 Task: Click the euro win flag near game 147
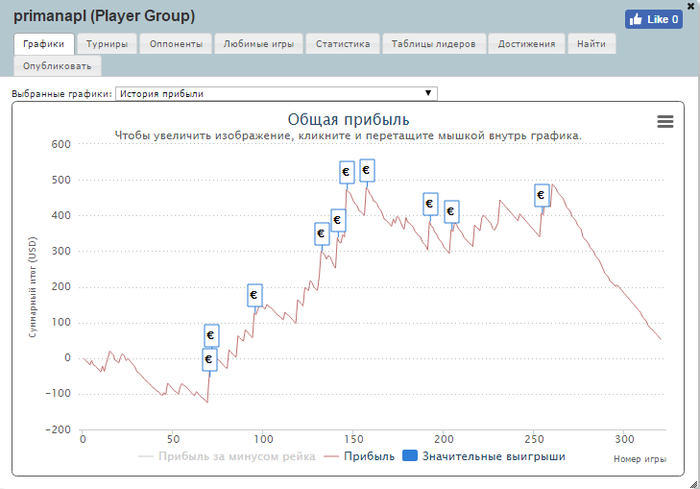[x=347, y=172]
